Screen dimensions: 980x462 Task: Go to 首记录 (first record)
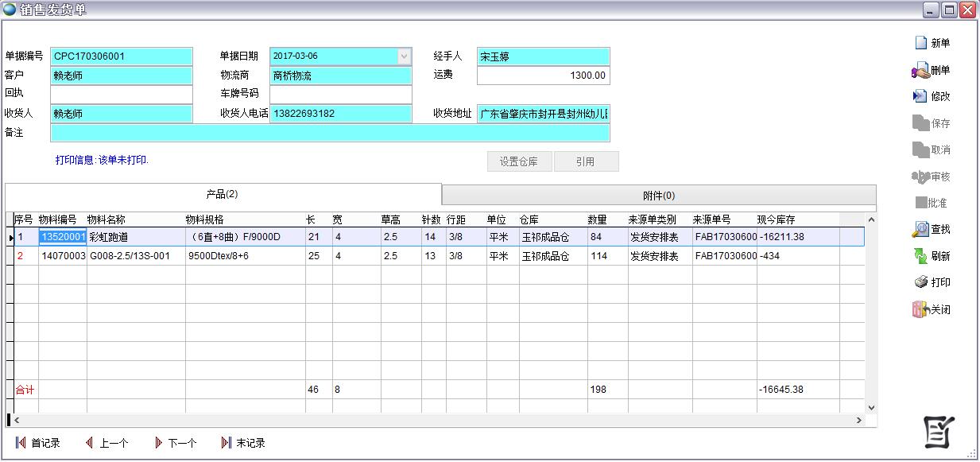(21, 443)
